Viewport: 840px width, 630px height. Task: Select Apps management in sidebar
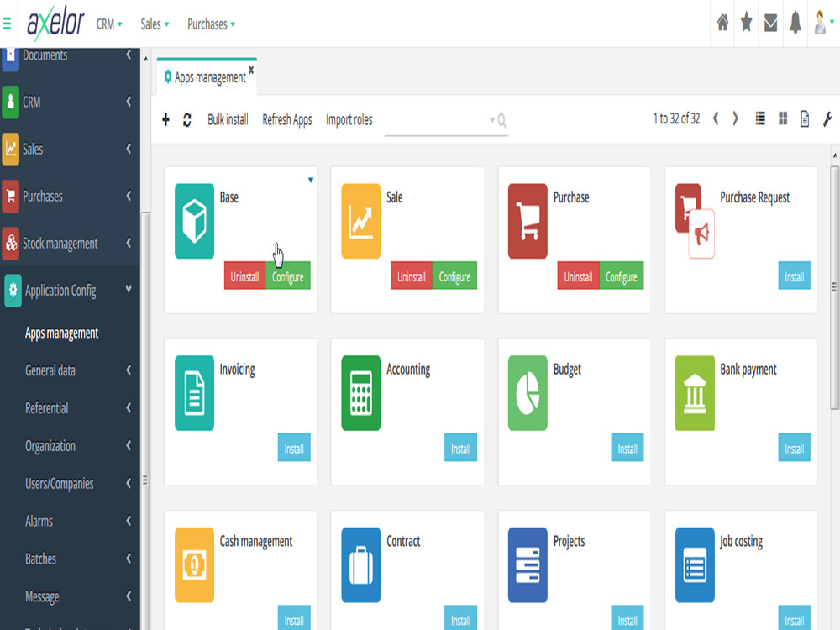click(61, 333)
